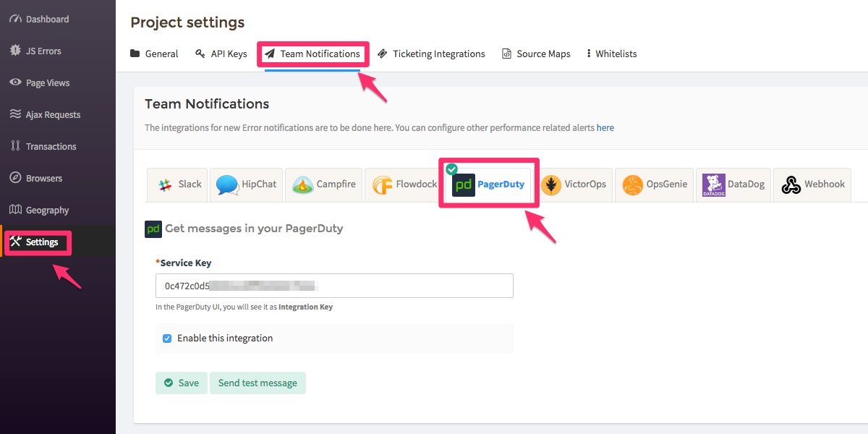The width and height of the screenshot is (868, 434).
Task: Select the DataDog integration tab label
Action: (x=746, y=184)
